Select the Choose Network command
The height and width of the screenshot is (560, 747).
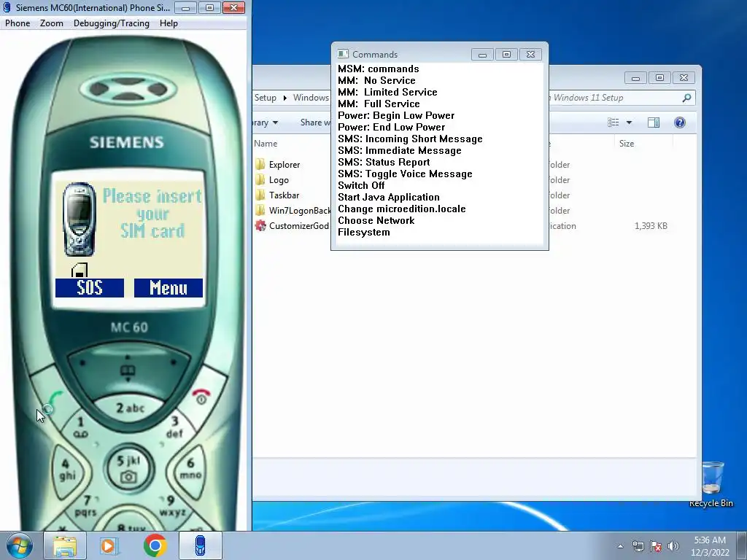click(376, 220)
